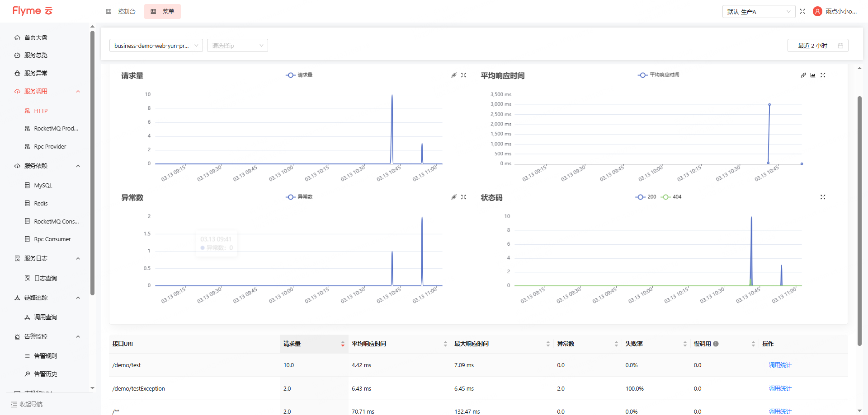Screen dimensions: 868x415
Task: Click the fullscreen icon in top header
Action: [x=802, y=11]
